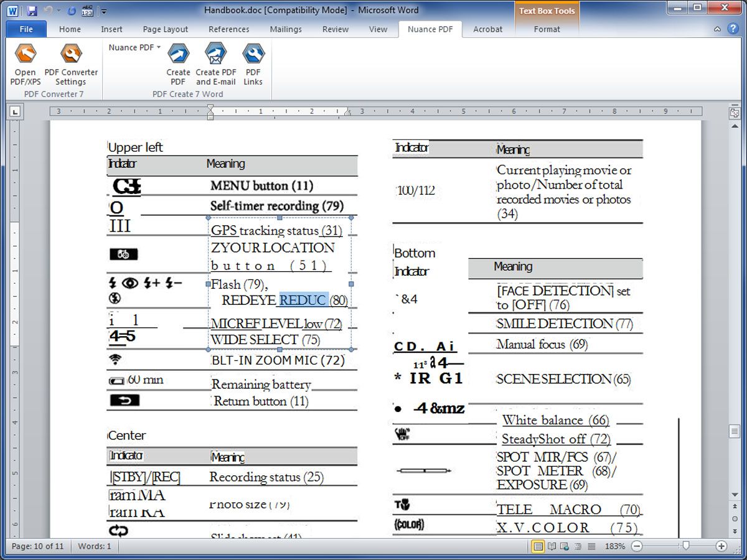Click the Repeat/Redo circular arrow icon
This screenshot has width=747, height=560.
(x=72, y=11)
